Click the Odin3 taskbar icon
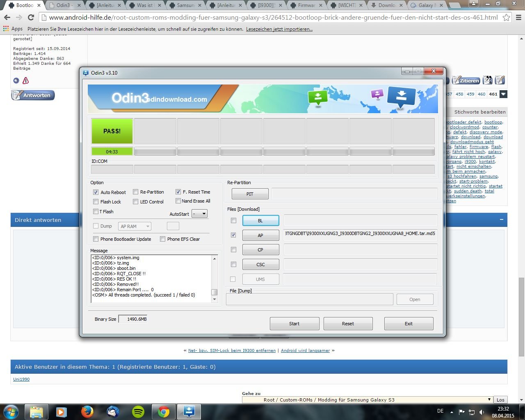The width and height of the screenshot is (525, 420). (189, 412)
